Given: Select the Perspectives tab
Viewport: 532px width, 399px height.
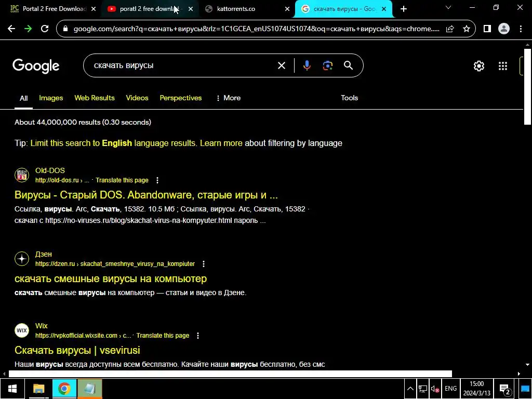Looking at the screenshot, I should coord(180,98).
